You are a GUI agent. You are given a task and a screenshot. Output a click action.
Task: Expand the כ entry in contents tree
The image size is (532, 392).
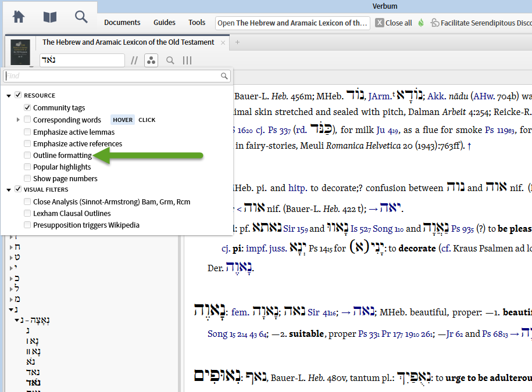[11, 279]
